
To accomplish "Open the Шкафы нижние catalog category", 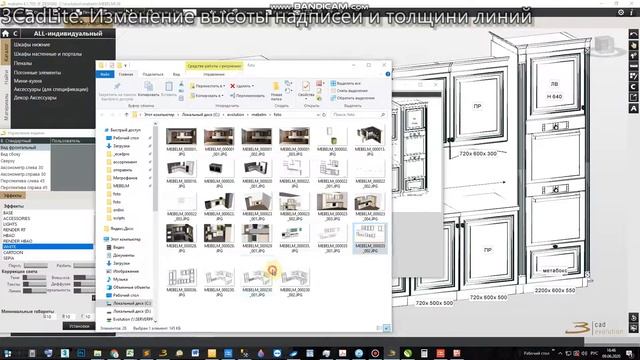I will 32,44.
